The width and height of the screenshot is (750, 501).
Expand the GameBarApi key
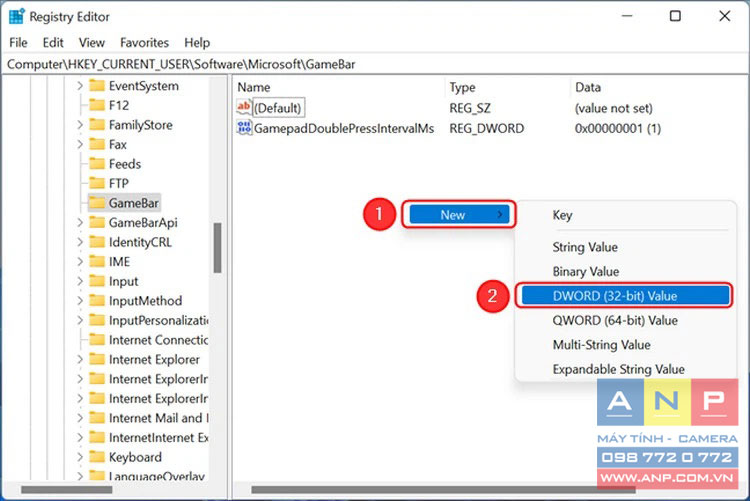[80, 223]
